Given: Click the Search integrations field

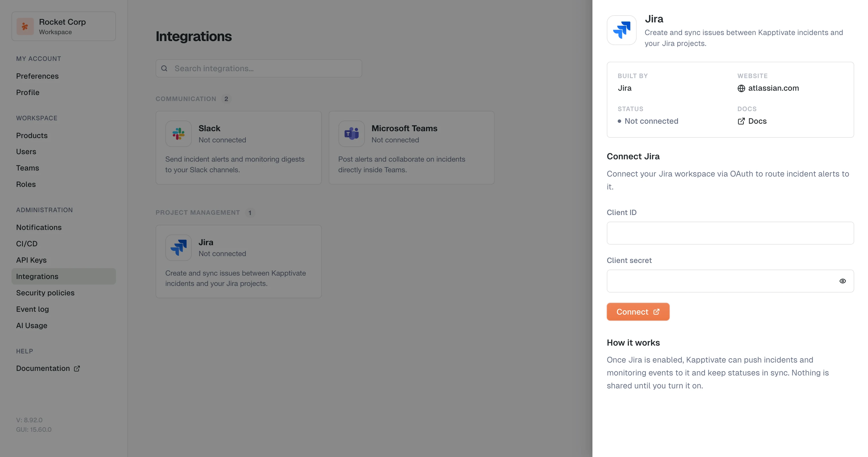Looking at the screenshot, I should [258, 68].
